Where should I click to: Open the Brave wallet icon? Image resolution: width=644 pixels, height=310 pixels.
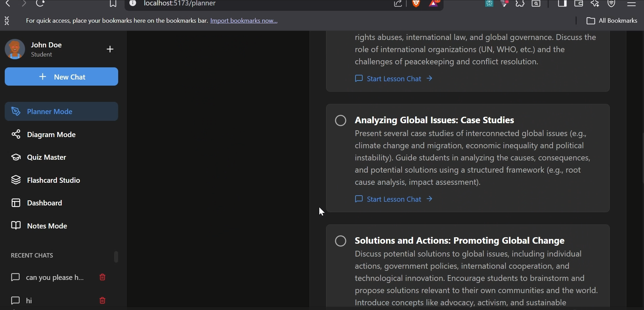pyautogui.click(x=579, y=4)
